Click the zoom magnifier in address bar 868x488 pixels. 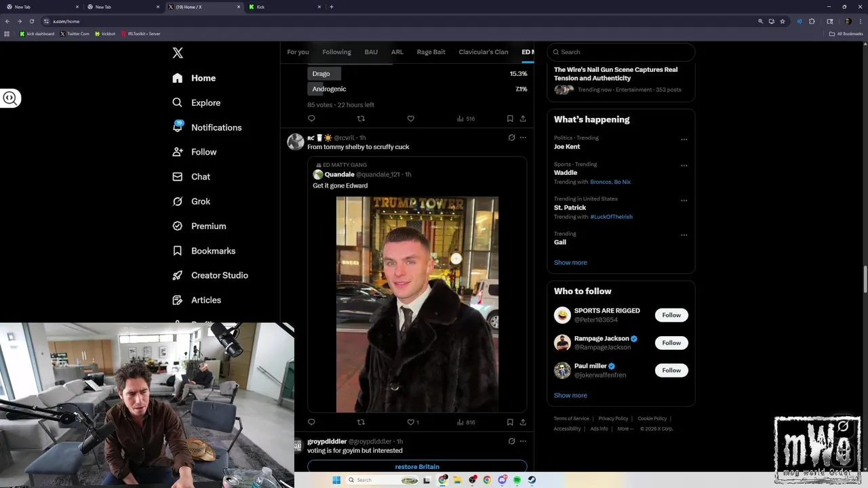(x=760, y=21)
